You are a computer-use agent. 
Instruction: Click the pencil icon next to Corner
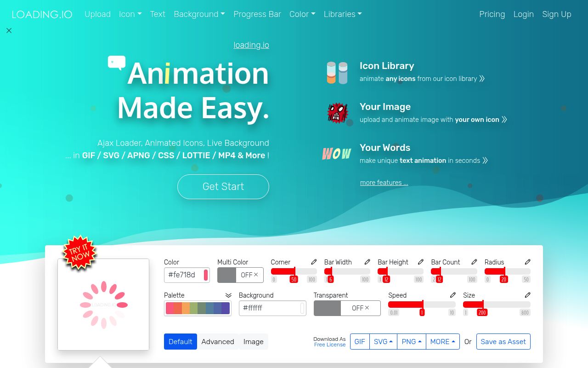tap(314, 262)
